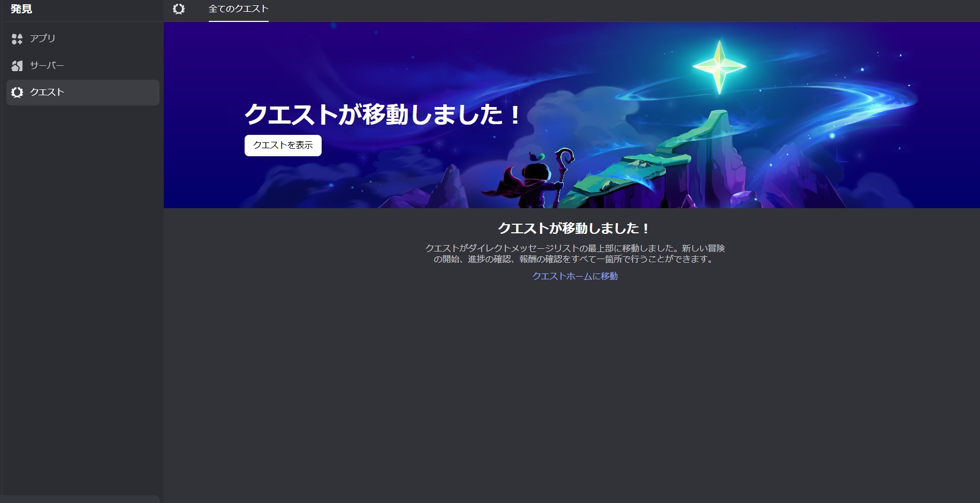Click the アプリ icon in the sidebar
The height and width of the screenshot is (503, 980).
coord(17,39)
